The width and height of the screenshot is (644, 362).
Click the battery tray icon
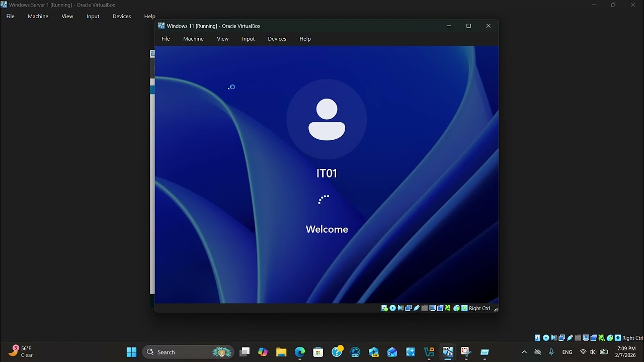[x=604, y=352]
